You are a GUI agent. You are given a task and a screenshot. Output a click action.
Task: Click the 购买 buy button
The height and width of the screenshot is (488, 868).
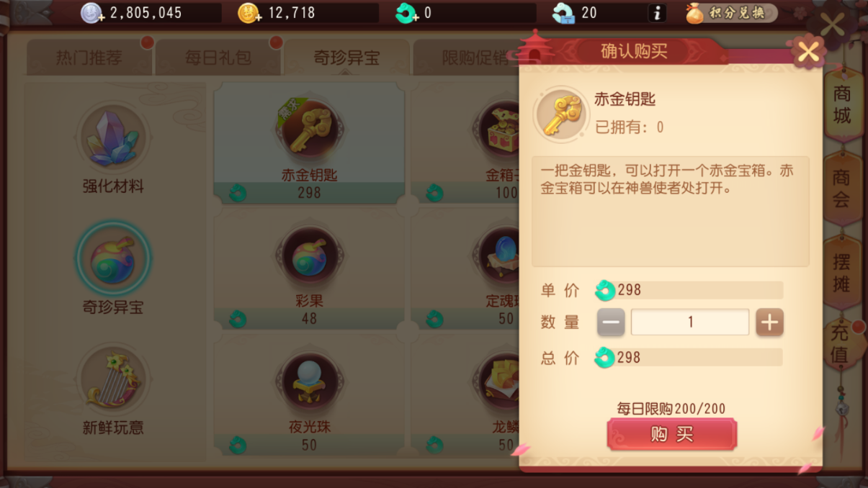point(671,434)
